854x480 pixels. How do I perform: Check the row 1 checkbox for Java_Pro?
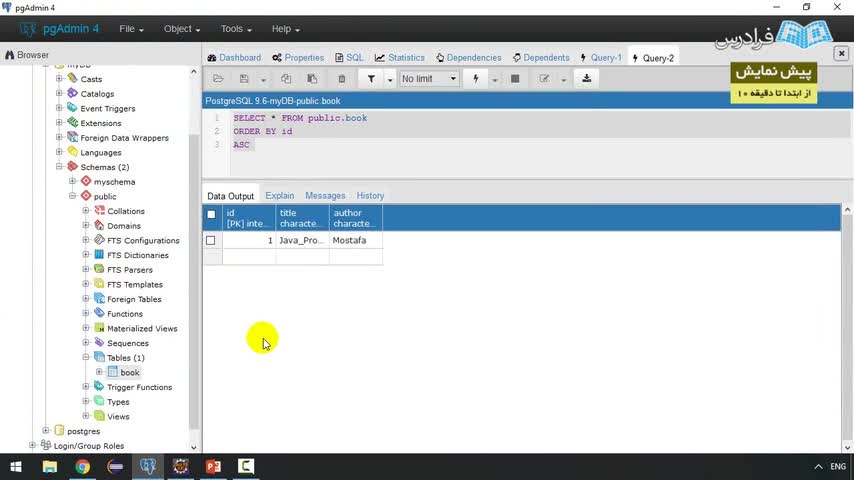211,240
